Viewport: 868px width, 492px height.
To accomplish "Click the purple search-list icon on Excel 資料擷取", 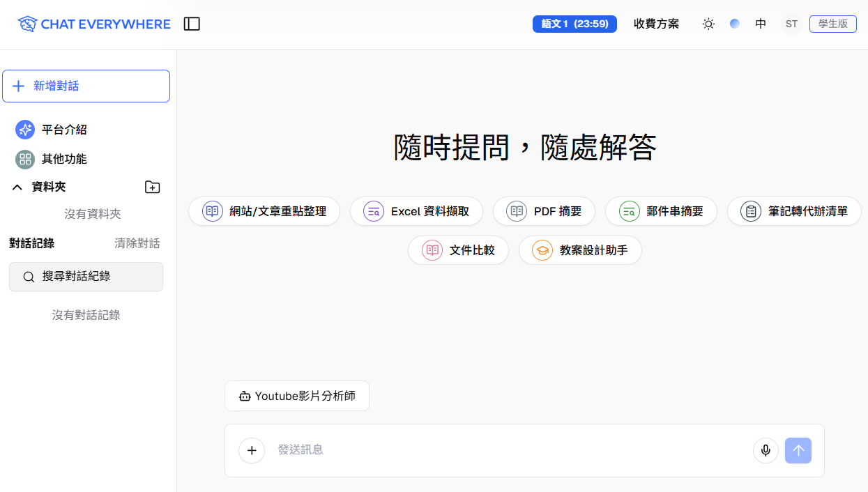I will point(374,211).
